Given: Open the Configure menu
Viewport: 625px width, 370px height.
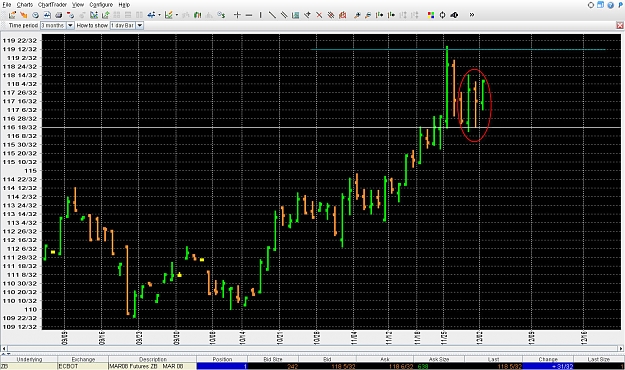Looking at the screenshot, I should 101,5.
